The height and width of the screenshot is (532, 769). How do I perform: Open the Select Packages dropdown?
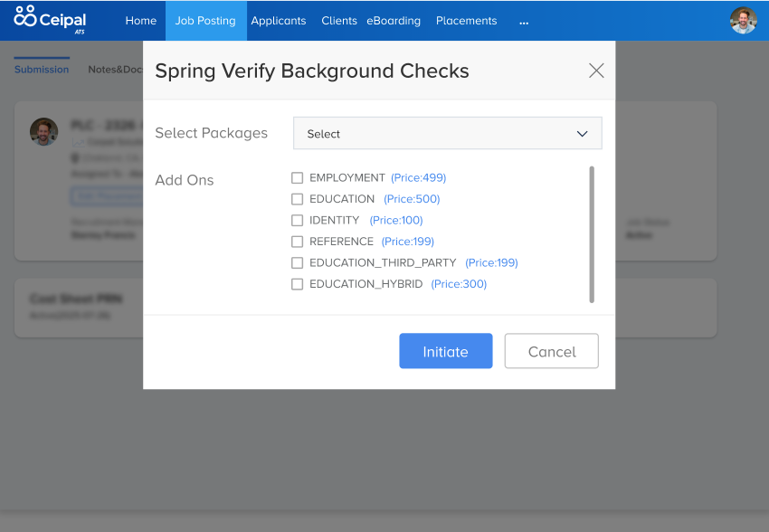click(x=447, y=133)
